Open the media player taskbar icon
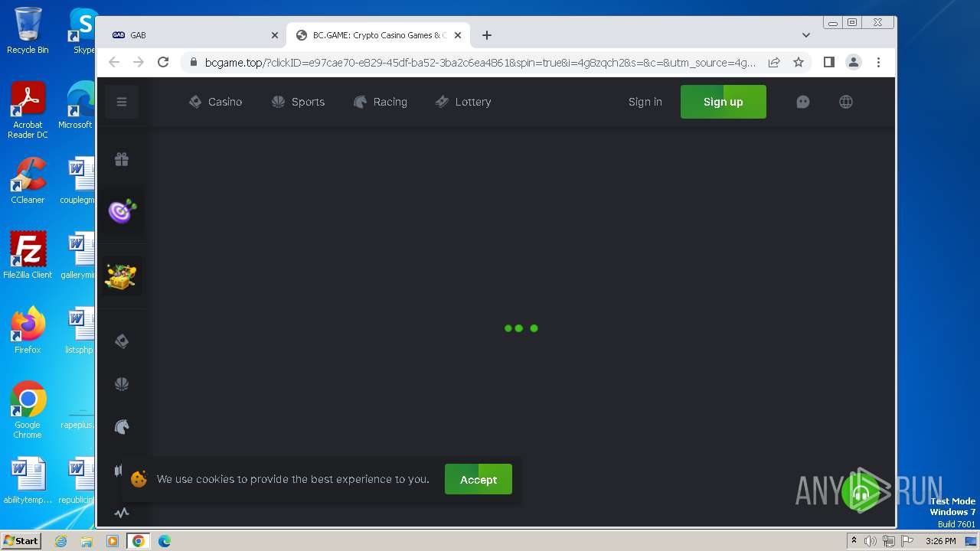The height and width of the screenshot is (551, 980). pos(113,541)
